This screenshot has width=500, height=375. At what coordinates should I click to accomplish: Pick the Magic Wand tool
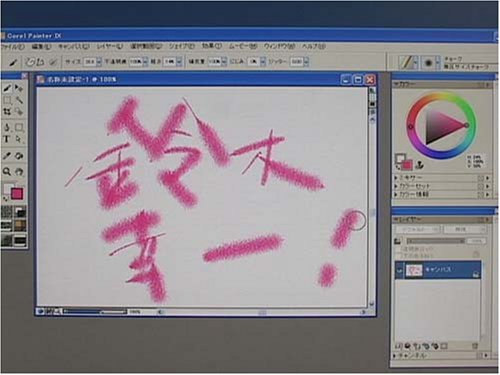(19, 100)
